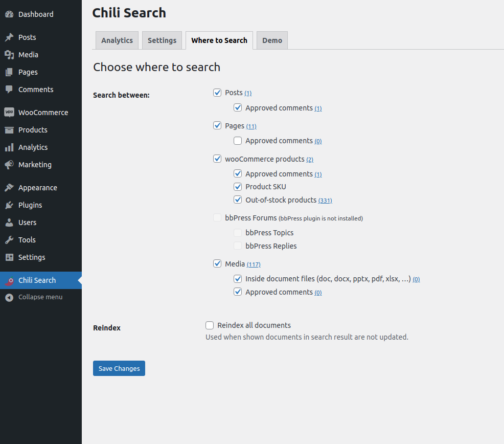Click the Chili Search pepper icon
Screen dimensions: 504x444
pos(9,280)
